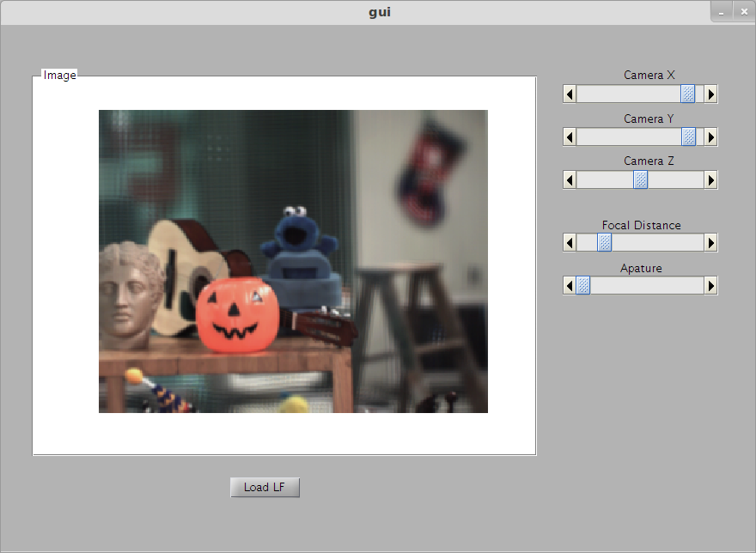
Task: Click the Focal Distance left arrow
Action: coord(570,243)
